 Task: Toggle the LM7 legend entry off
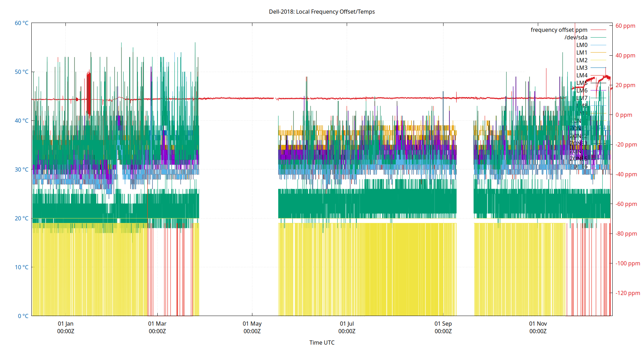582,97
